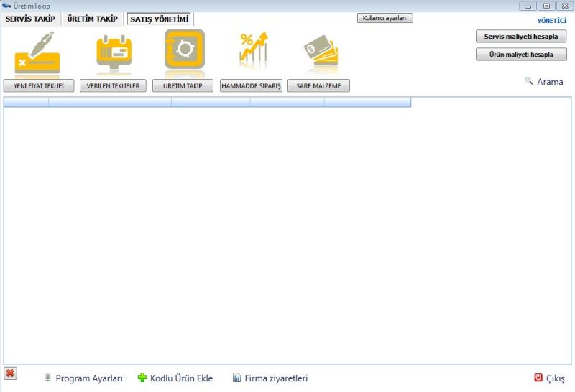This screenshot has width=575, height=392.
Task: Click the green plus Kodlu Ürün Ekle icon
Action: pyautogui.click(x=142, y=378)
